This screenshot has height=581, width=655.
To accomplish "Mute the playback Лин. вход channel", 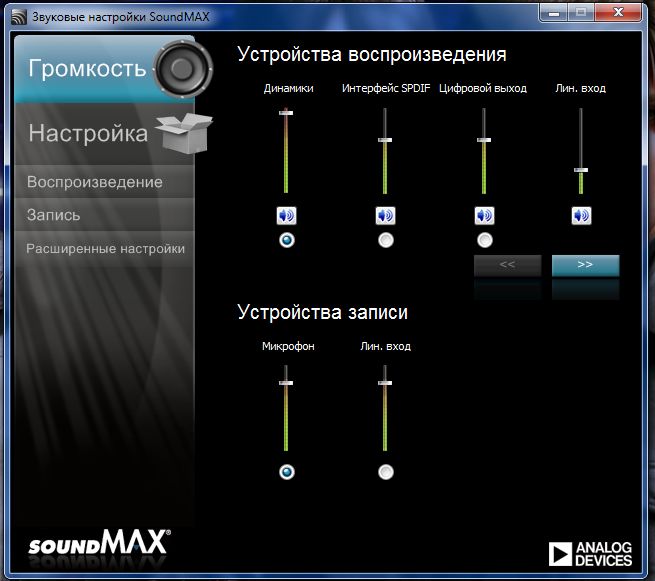I will point(581,216).
